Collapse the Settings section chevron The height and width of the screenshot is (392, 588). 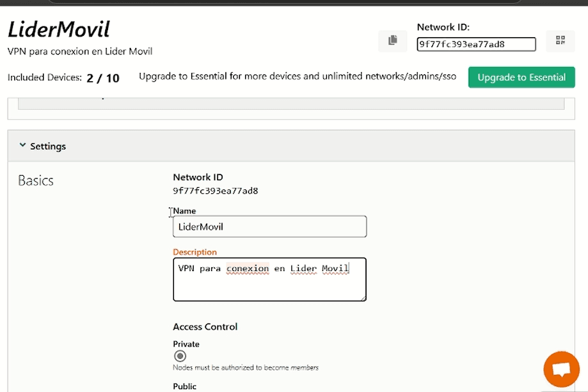tap(23, 146)
